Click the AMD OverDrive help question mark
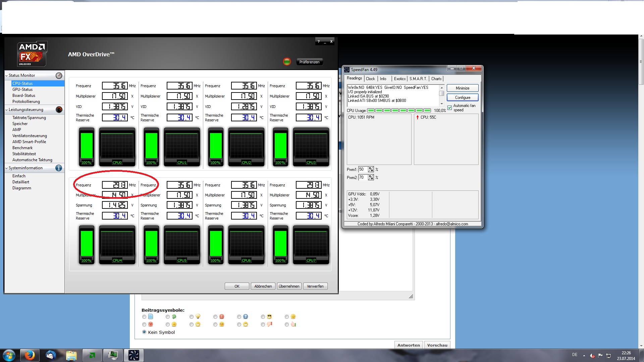This screenshot has width=644, height=362. coord(319,42)
